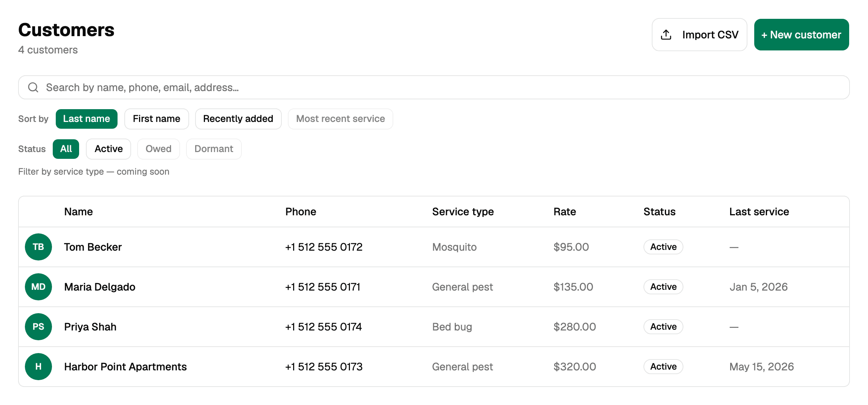Screen dimensions: 868x405
Task: Open Harbor Point Apartments customer row
Action: coord(434,367)
